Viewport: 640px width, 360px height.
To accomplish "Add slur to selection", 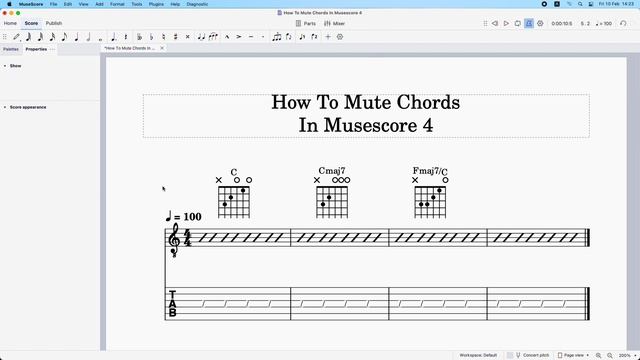I will [x=213, y=37].
